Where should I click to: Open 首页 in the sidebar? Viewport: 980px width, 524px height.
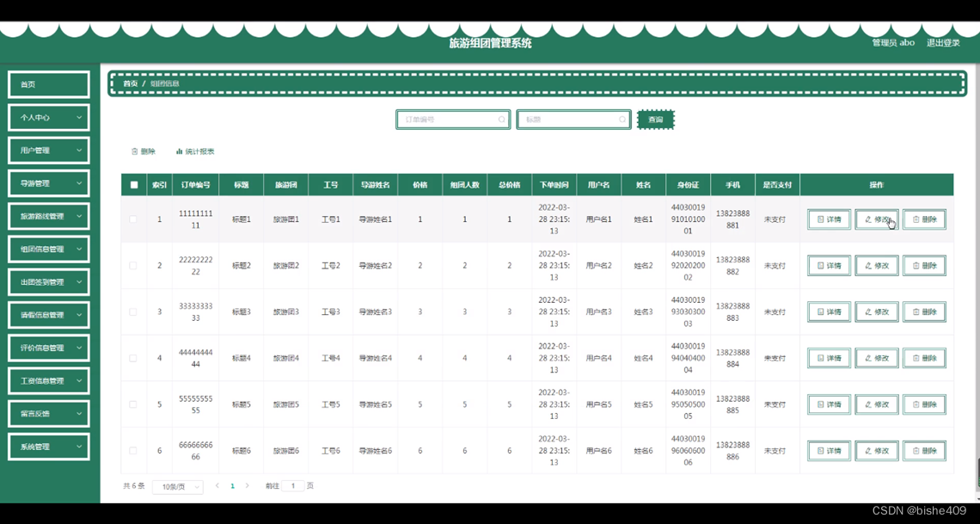point(49,84)
